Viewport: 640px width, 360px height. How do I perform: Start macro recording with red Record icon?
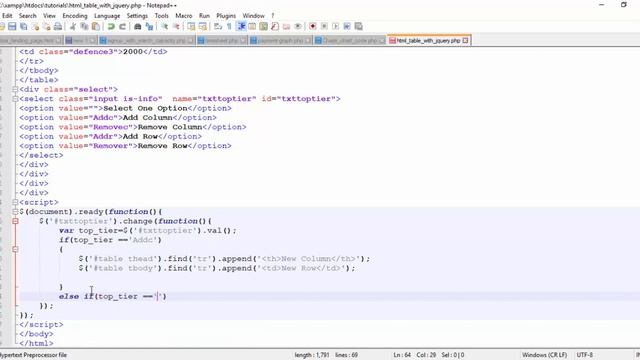[313, 27]
